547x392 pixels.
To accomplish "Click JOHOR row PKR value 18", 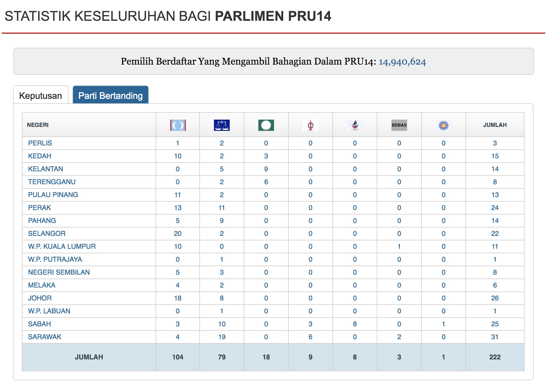I will (x=178, y=298).
